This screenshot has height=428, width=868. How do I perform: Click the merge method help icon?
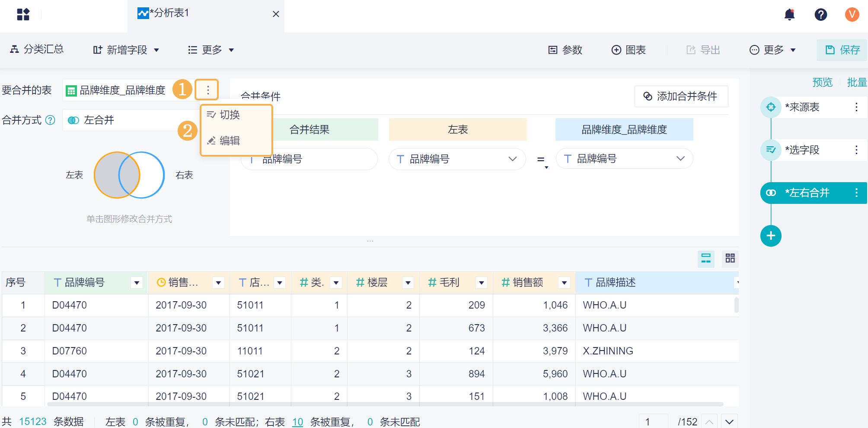pos(51,120)
